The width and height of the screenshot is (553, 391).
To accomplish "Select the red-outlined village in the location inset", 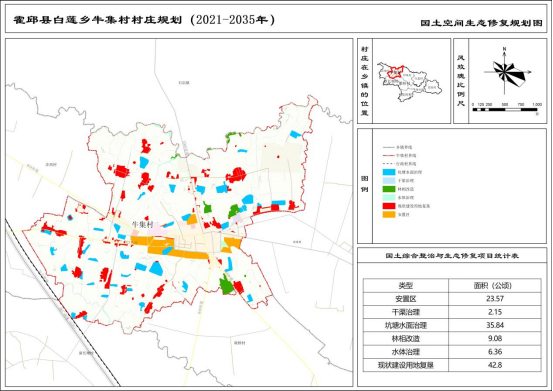I will coord(395,72).
